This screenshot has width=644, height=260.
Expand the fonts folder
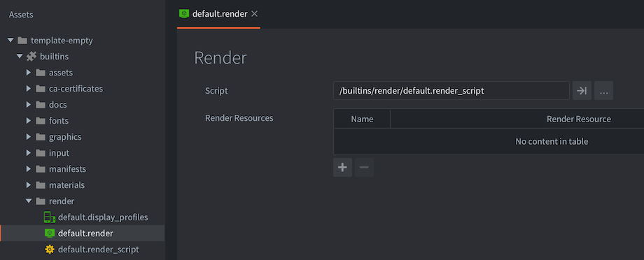[28, 121]
